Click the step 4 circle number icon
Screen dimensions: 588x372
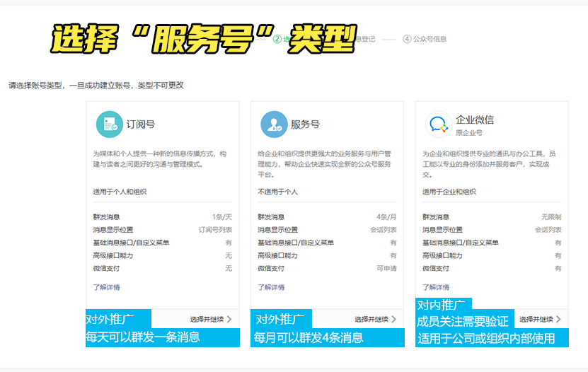[x=407, y=39]
